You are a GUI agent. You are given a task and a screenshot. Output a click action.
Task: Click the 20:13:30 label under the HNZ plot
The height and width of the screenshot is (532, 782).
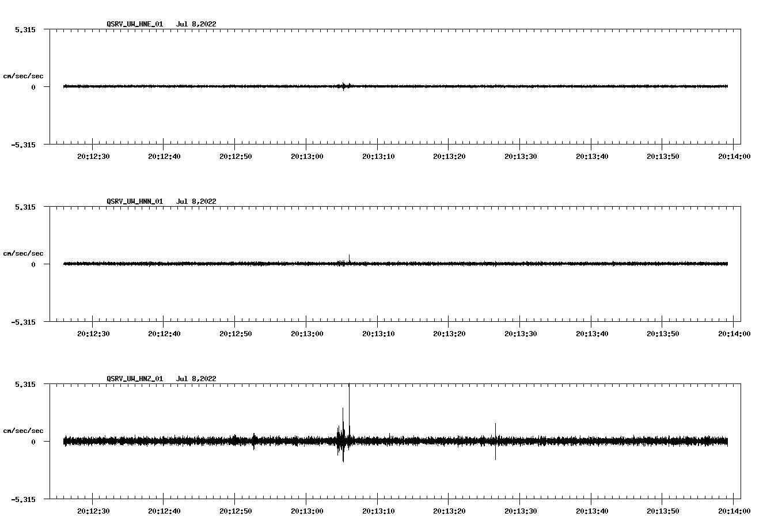[x=520, y=511]
